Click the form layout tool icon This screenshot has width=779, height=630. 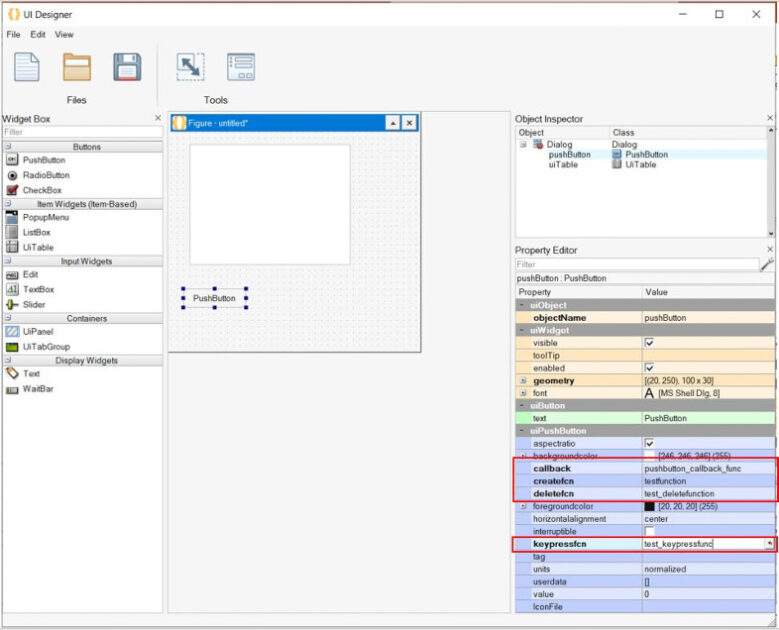pyautogui.click(x=240, y=67)
